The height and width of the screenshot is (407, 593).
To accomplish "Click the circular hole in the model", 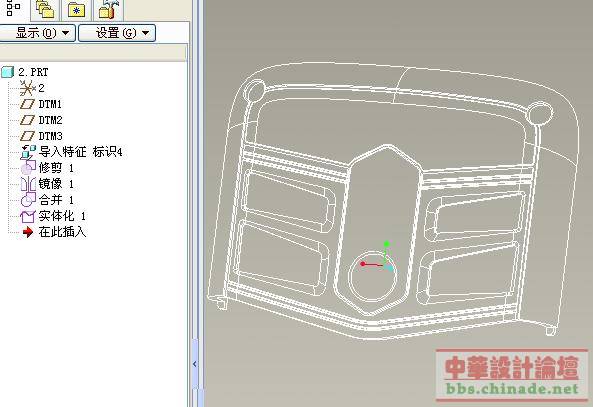I will [x=373, y=276].
